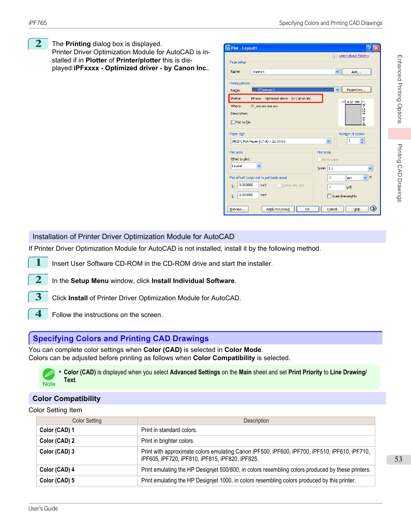Click the HP Designjet 1000 description cell

(256, 481)
